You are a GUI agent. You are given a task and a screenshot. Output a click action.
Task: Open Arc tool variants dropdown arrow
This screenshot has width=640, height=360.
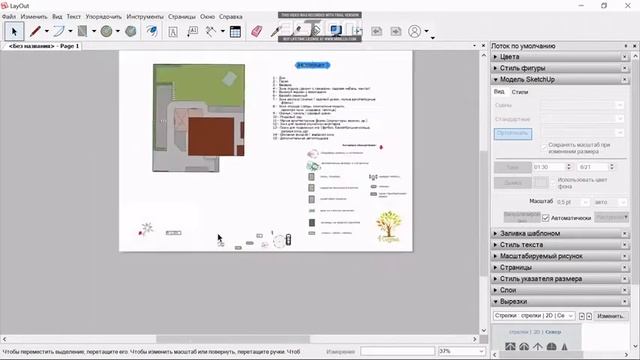click(70, 31)
